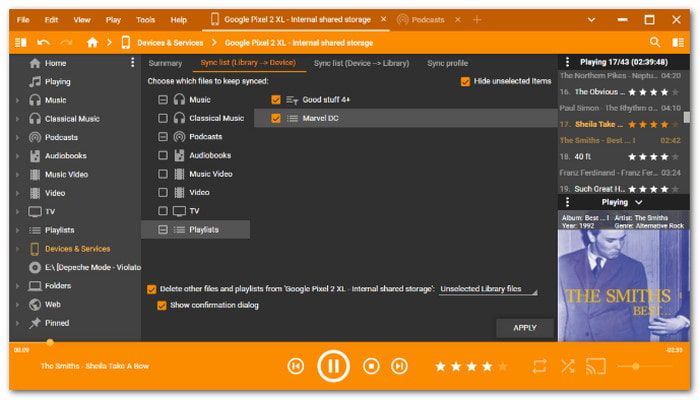This screenshot has width=700, height=400.
Task: Open media tree three-dot menu
Action: (x=132, y=62)
